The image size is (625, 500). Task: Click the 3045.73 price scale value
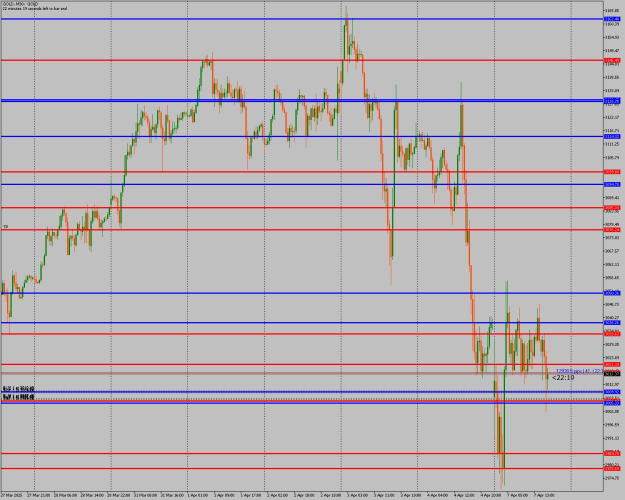(612, 305)
